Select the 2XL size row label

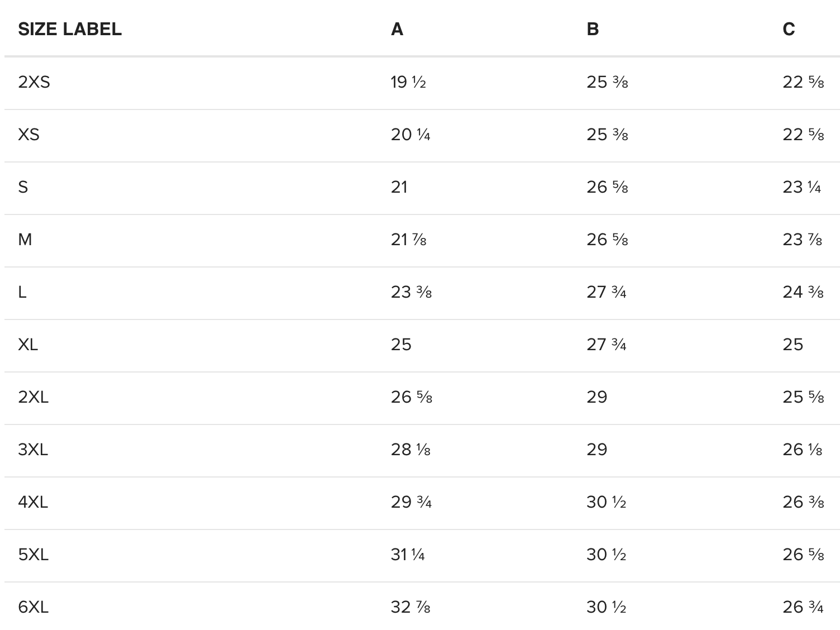pyautogui.click(x=34, y=397)
